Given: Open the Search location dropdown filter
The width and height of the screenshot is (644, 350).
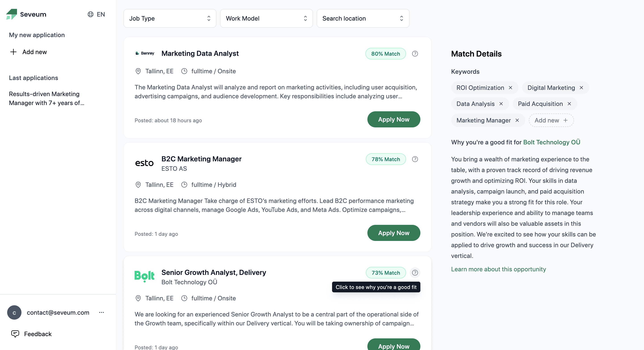Looking at the screenshot, I should click(x=362, y=18).
